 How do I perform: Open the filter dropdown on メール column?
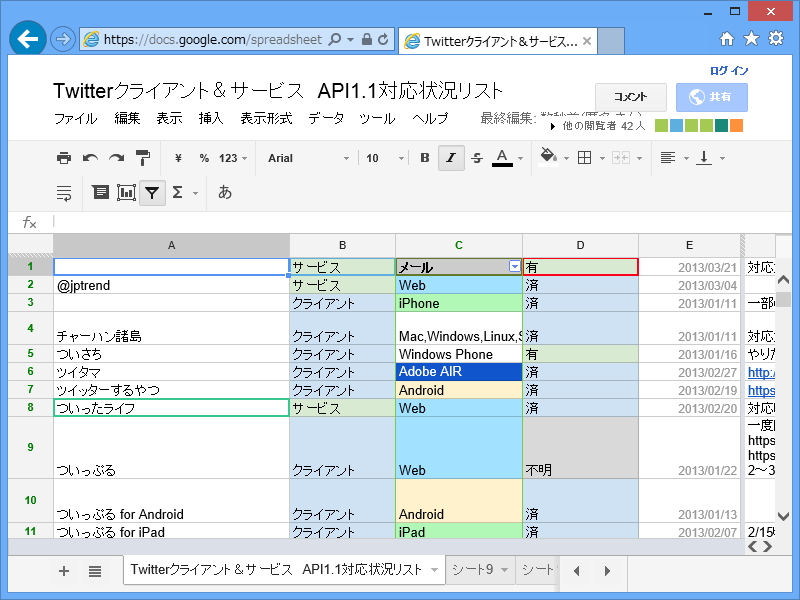tap(515, 267)
